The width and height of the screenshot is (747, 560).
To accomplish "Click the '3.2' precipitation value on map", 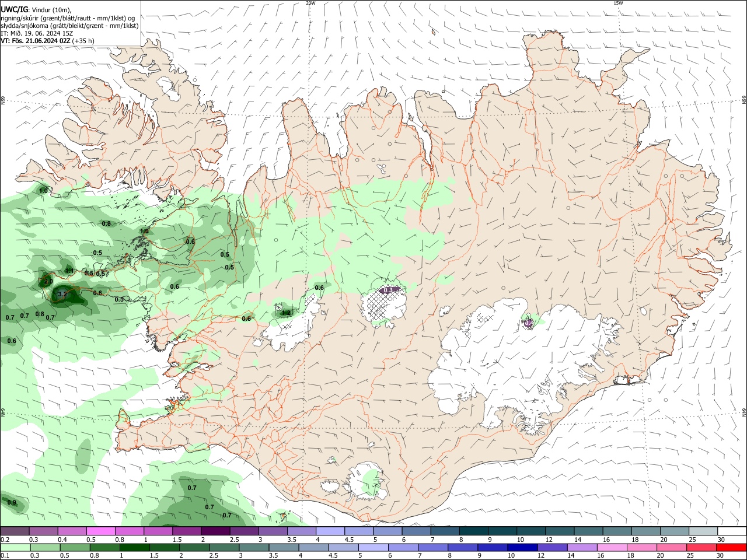I will tap(62, 295).
